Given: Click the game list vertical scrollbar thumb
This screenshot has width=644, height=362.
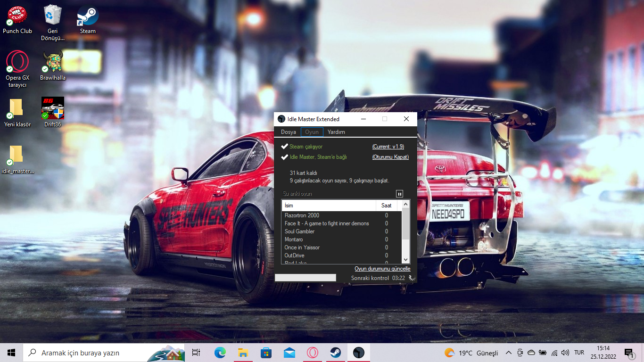Looking at the screenshot, I should tap(405, 224).
